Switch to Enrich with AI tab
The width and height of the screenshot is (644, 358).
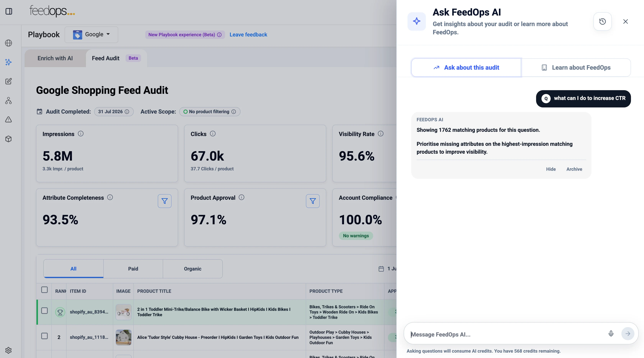[55, 58]
